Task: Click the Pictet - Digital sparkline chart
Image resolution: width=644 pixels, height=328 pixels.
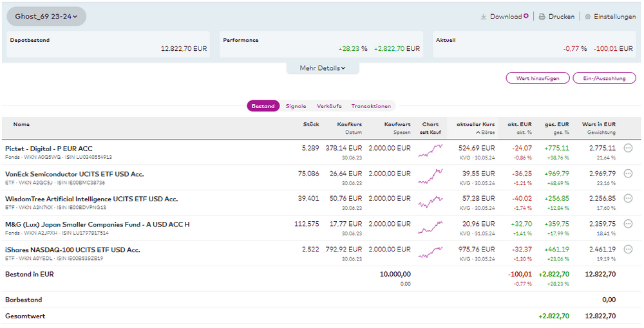Action: (x=430, y=152)
